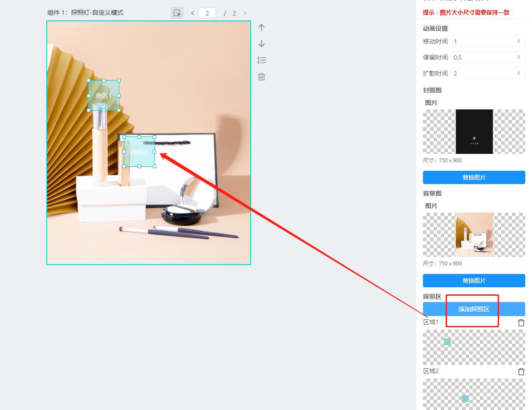The height and width of the screenshot is (410, 532).
Task: Replace the cover image via 替换图片
Action: point(474,177)
